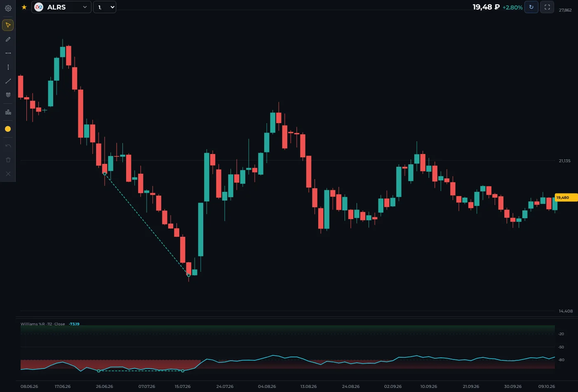
Task: Click the 21.09.26 date label
Action: [x=471, y=387]
